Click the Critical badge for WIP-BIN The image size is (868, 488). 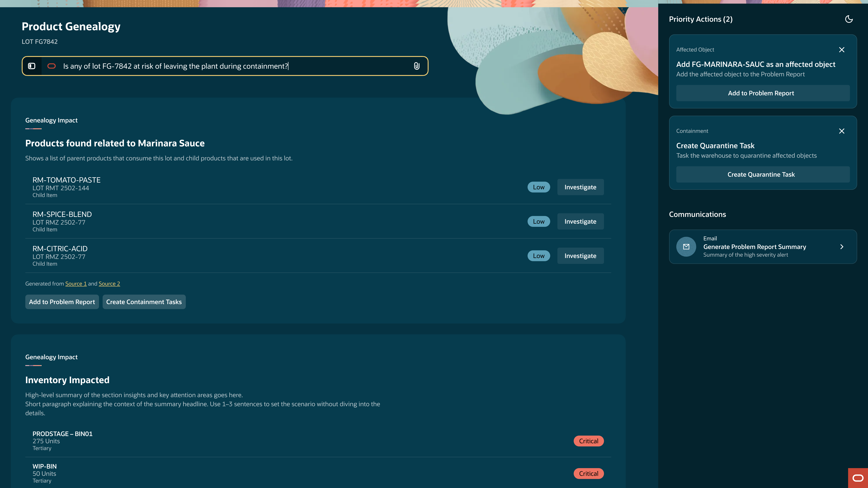[589, 474]
